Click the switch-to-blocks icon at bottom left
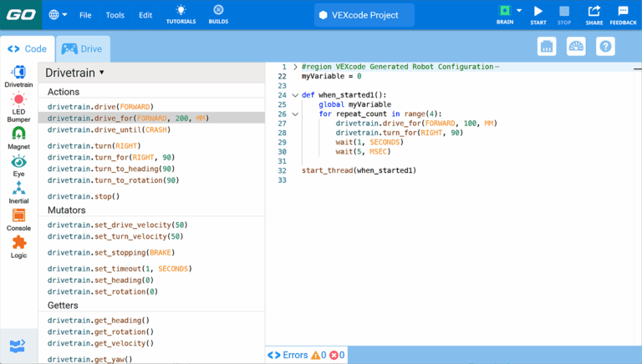This screenshot has height=364, width=642. (x=18, y=346)
